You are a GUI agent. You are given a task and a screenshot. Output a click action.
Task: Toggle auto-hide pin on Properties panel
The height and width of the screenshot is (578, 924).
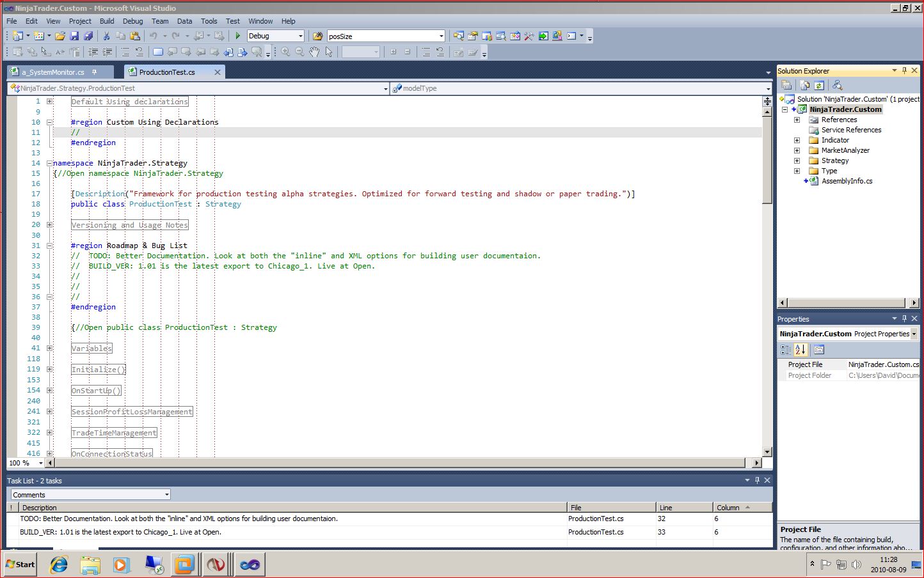(904, 318)
